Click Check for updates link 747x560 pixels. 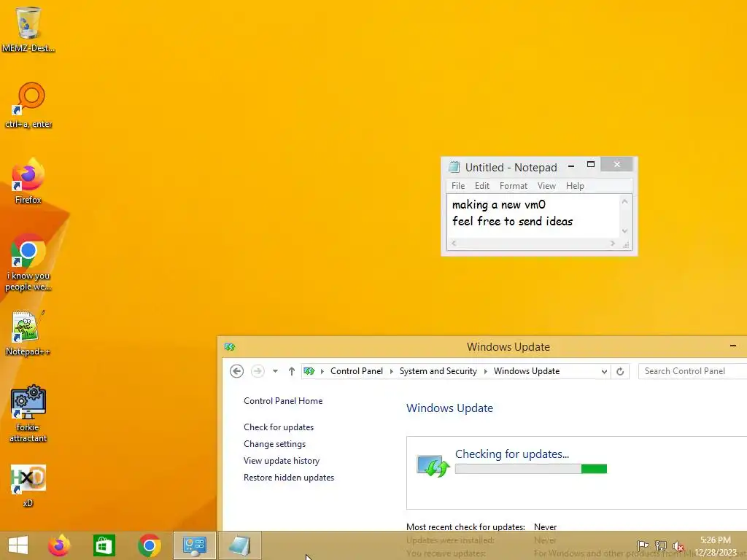point(279,427)
